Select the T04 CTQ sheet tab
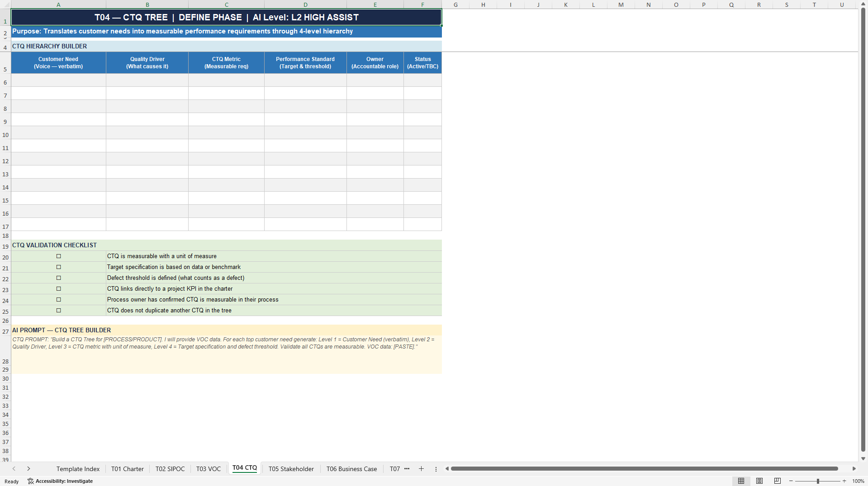Viewport: 868px width, 486px height. (245, 468)
